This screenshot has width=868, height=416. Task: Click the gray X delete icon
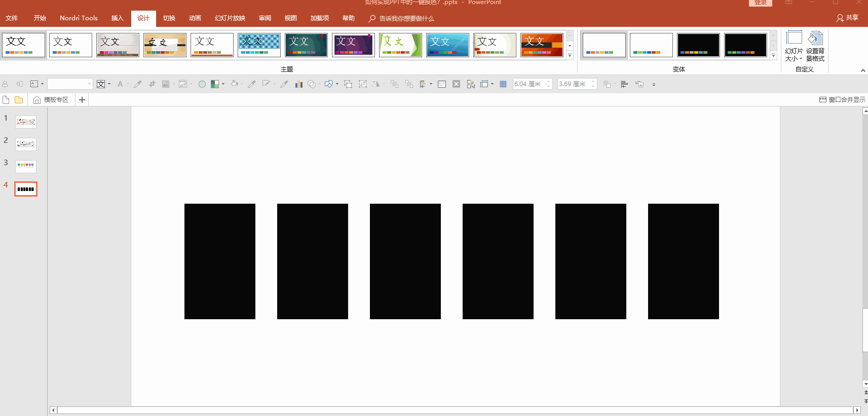456,84
